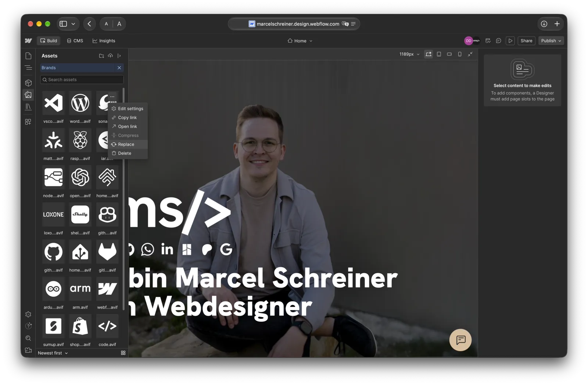Open the comments bubble icon in toolbar
The width and height of the screenshot is (588, 385).
point(498,41)
